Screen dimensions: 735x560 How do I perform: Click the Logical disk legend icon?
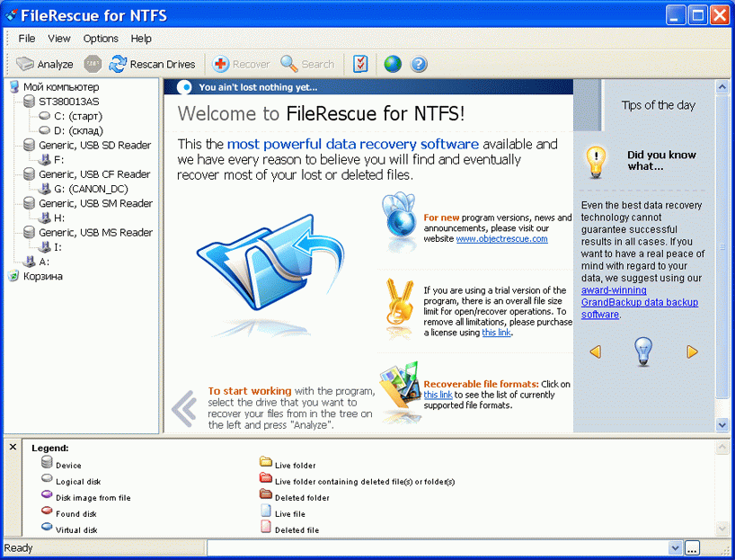coord(47,478)
